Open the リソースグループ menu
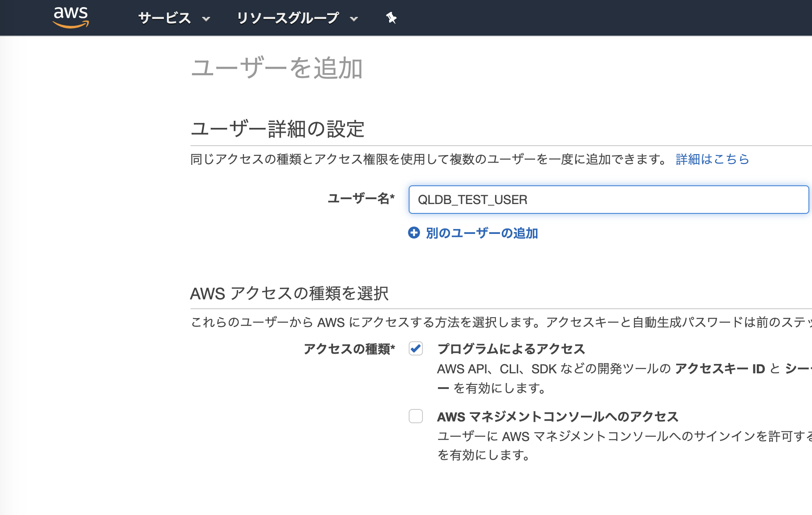The width and height of the screenshot is (812, 515). (x=288, y=18)
